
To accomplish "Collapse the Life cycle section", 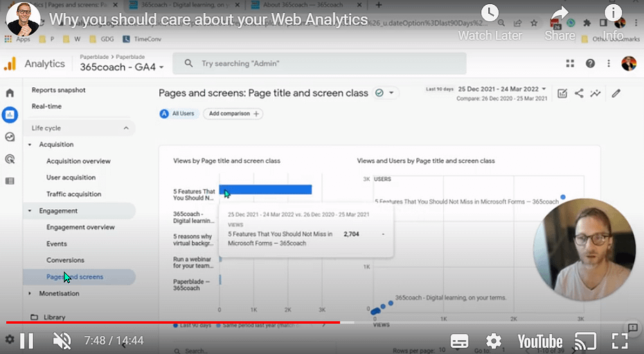I will coord(126,128).
